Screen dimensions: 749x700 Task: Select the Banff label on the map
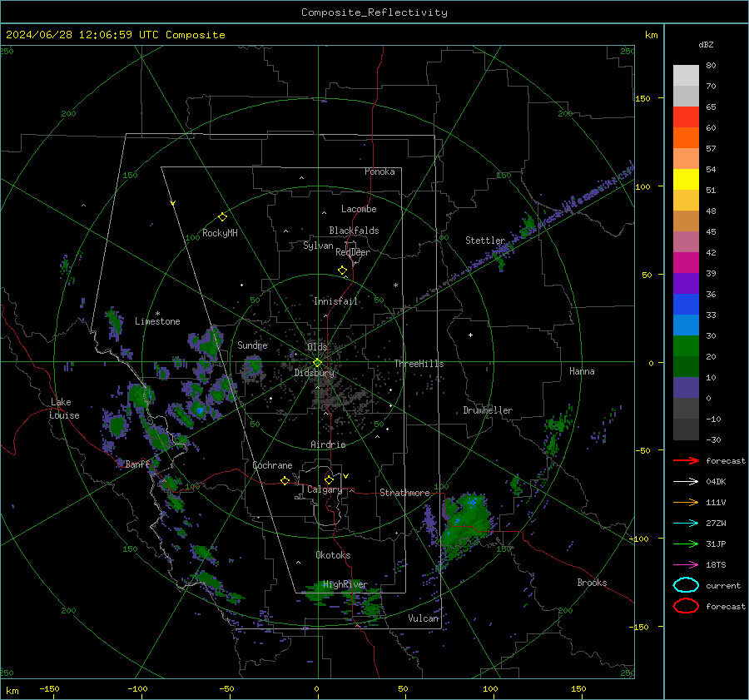(x=137, y=464)
